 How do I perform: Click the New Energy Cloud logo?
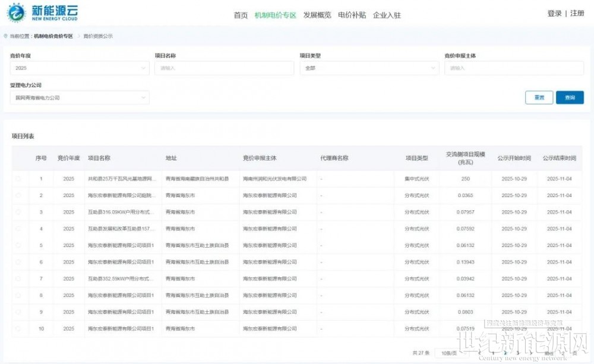[42, 13]
